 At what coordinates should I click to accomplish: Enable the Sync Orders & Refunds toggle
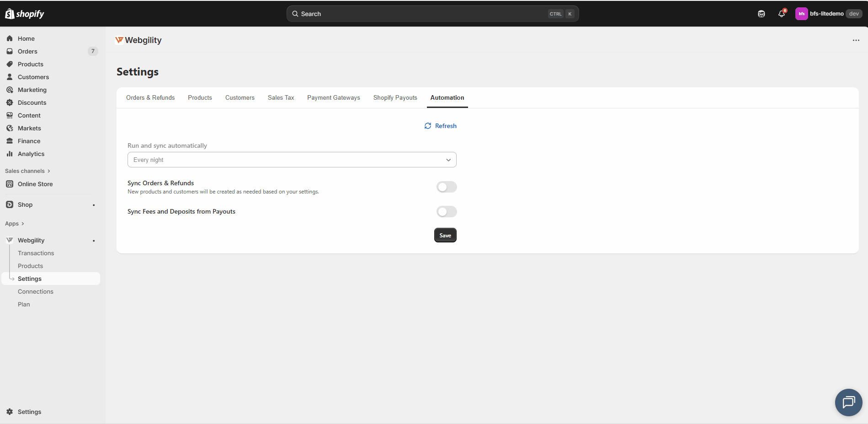coord(447,187)
